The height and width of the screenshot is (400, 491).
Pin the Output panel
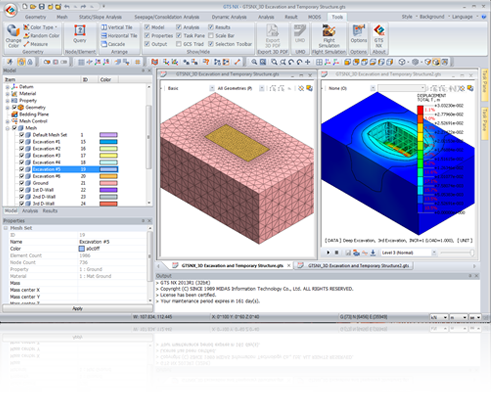(470, 276)
